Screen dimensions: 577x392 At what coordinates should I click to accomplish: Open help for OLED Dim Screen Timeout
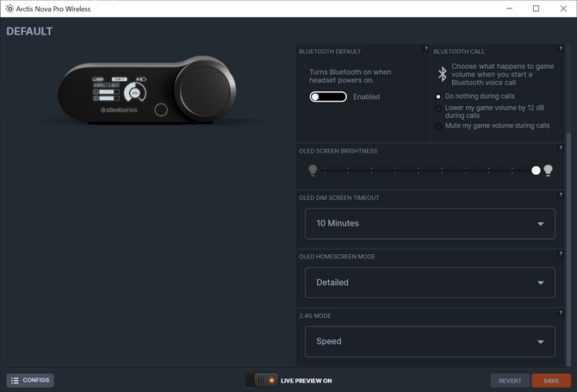[561, 195]
